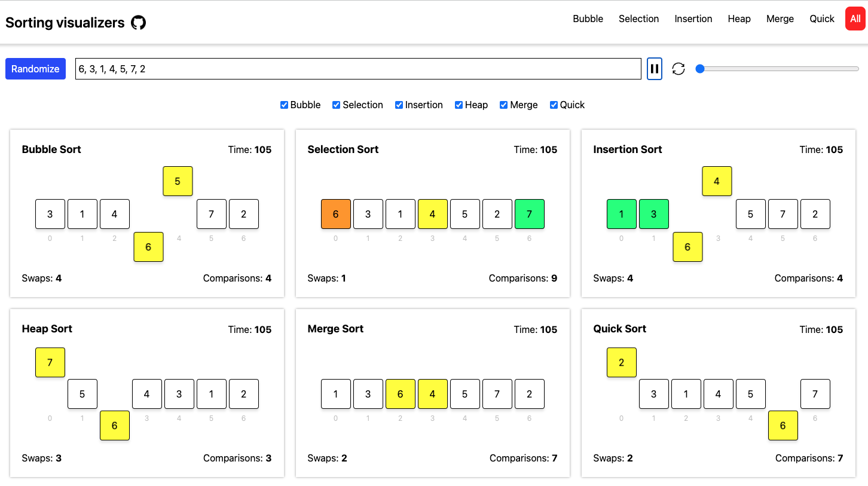This screenshot has width=868, height=486.
Task: Open the Insertion tab in navigation
Action: (693, 19)
